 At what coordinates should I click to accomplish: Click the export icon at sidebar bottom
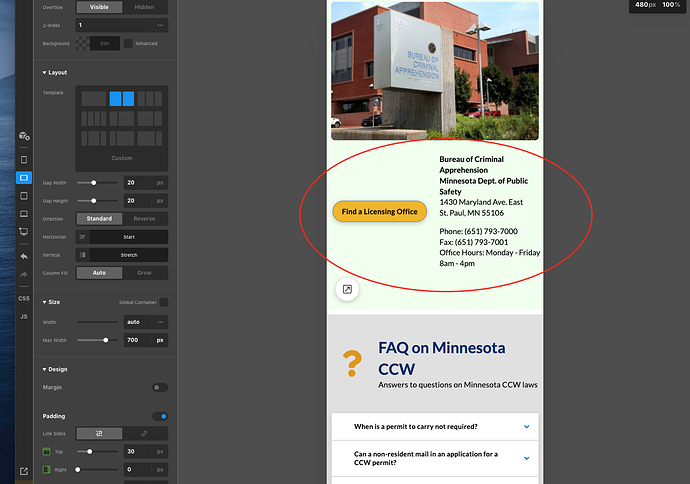24,471
